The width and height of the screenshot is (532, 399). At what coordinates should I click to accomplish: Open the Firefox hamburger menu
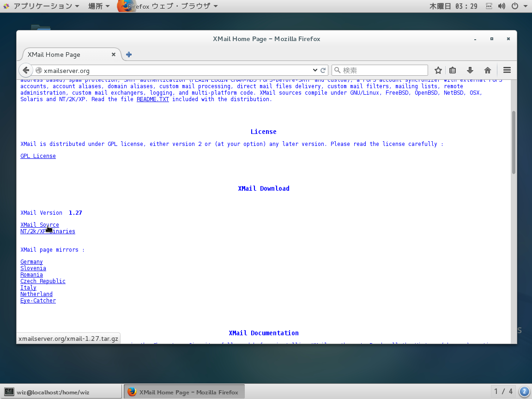[507, 70]
